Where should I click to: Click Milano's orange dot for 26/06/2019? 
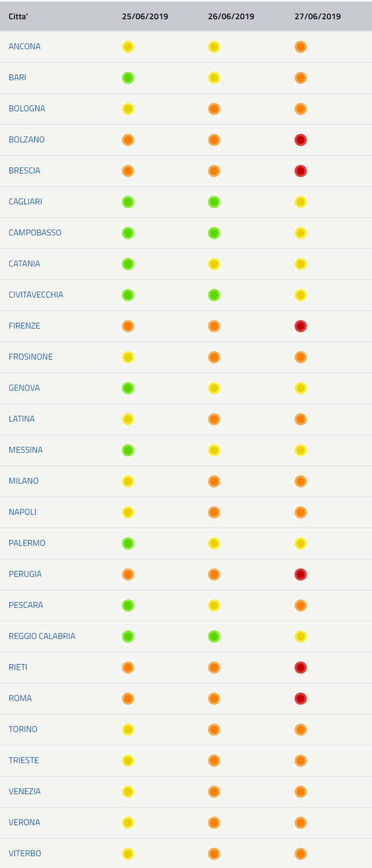pos(214,481)
